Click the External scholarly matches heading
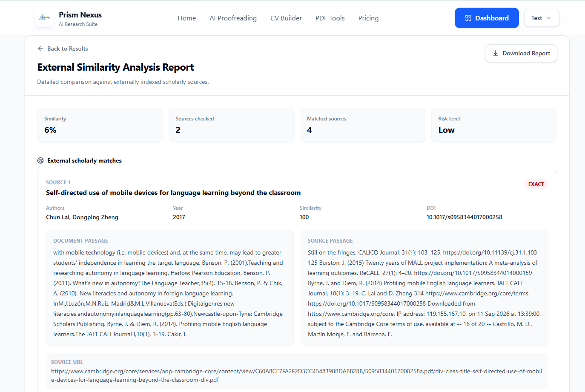Screen dimensions: 585x392 [x=84, y=160]
